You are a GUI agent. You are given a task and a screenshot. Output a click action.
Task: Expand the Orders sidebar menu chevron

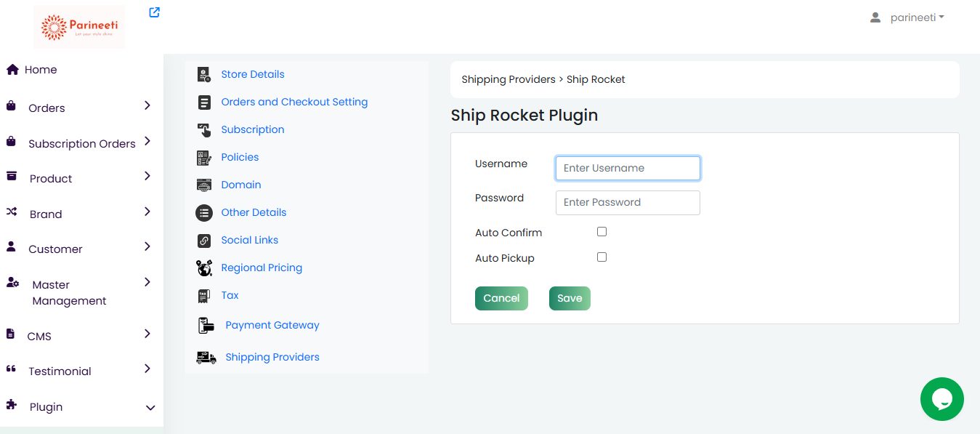[x=147, y=106]
